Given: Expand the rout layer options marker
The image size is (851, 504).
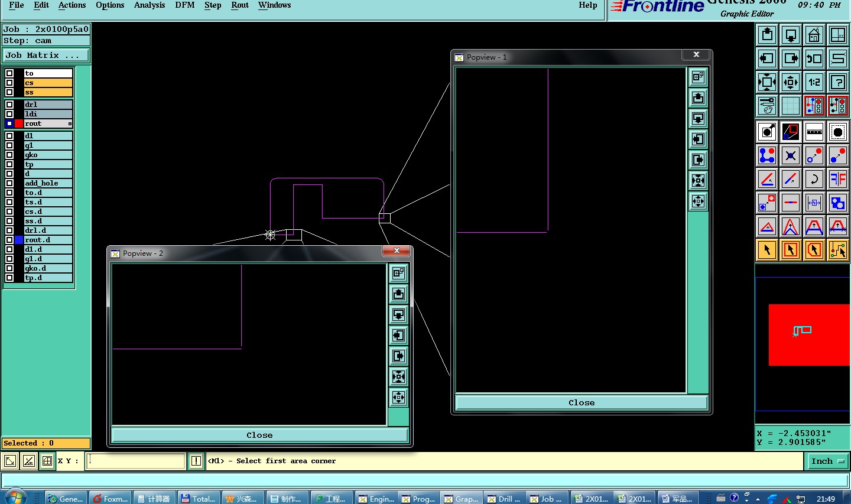Looking at the screenshot, I should [x=70, y=123].
